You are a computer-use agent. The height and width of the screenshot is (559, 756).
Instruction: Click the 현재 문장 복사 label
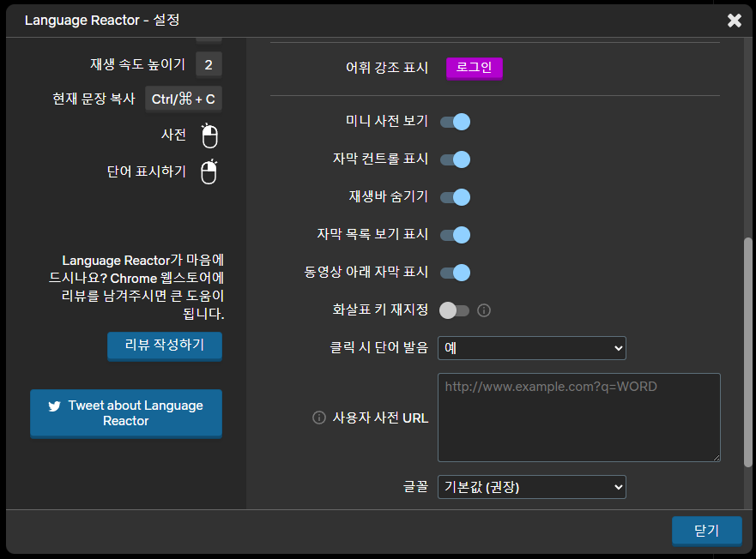[94, 99]
